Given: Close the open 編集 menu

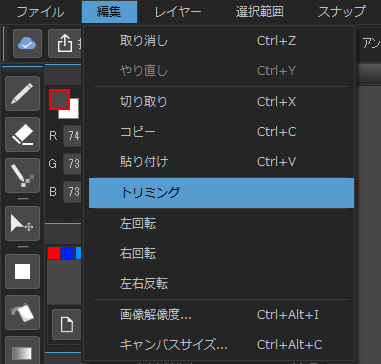Looking at the screenshot, I should pyautogui.click(x=109, y=12).
